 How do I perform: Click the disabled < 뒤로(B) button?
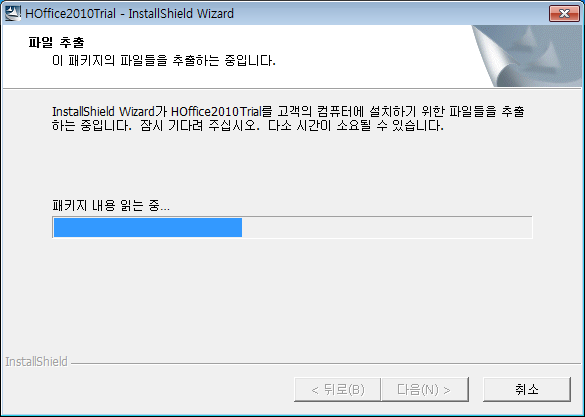[x=338, y=389]
